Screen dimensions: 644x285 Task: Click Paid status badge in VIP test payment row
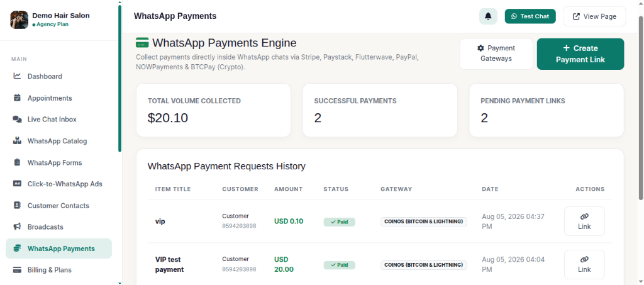339,265
